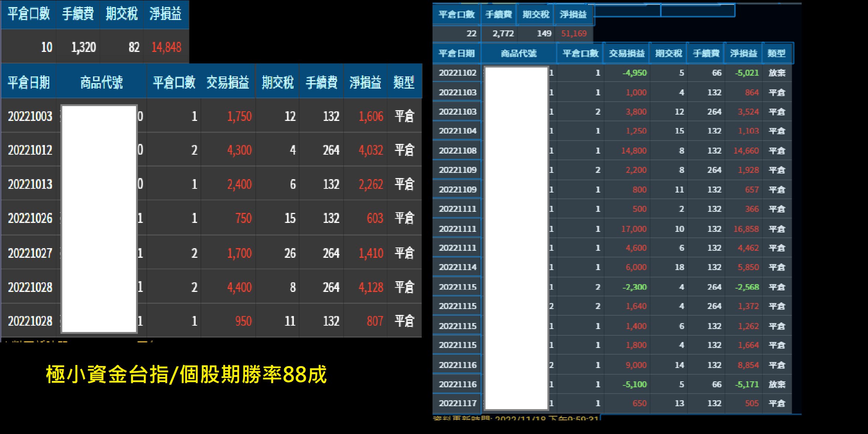
Task: Click the 淨損益 value 8,854
Action: click(748, 365)
